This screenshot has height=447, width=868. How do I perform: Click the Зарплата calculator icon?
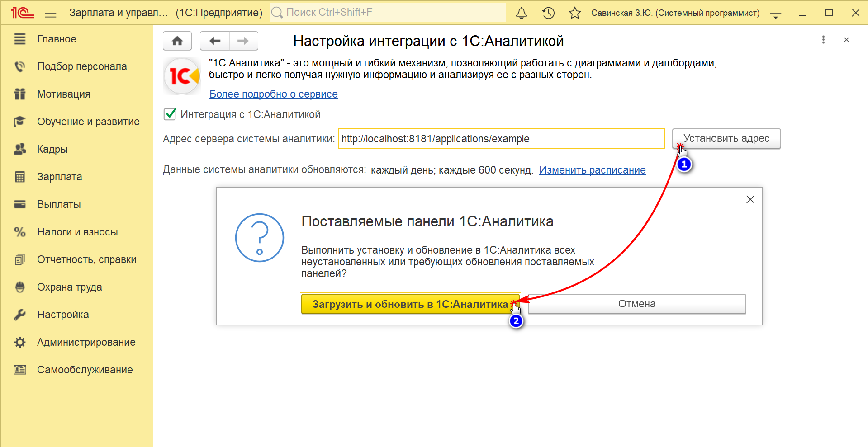click(x=20, y=177)
